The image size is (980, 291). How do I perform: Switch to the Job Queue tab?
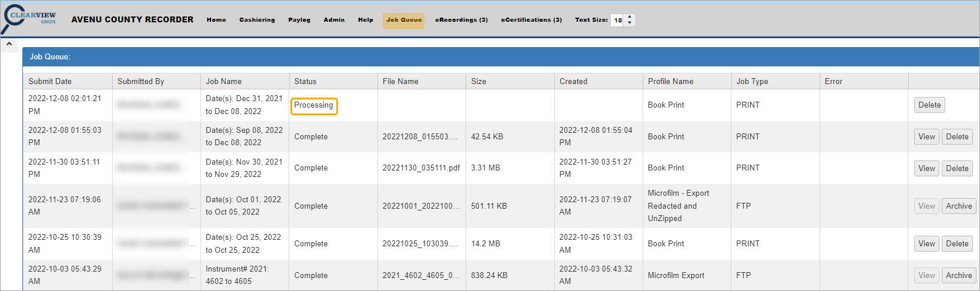404,20
